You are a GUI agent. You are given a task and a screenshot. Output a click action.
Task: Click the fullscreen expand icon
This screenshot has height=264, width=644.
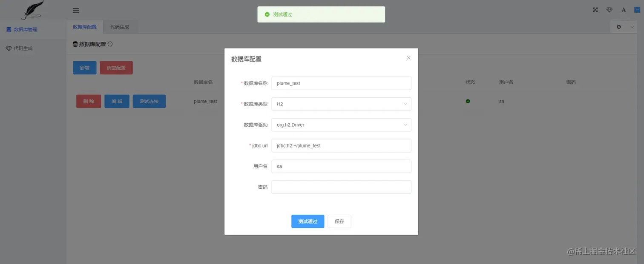pos(595,10)
